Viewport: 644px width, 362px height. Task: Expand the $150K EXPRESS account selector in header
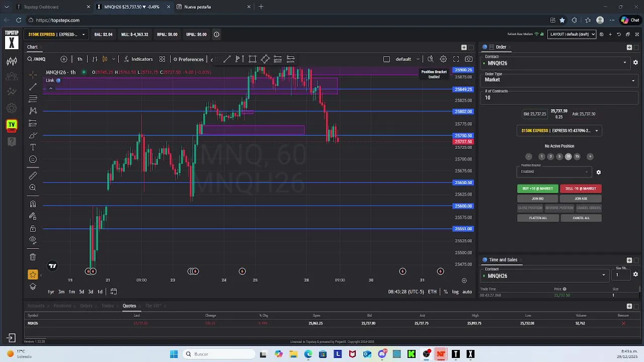tap(57, 34)
